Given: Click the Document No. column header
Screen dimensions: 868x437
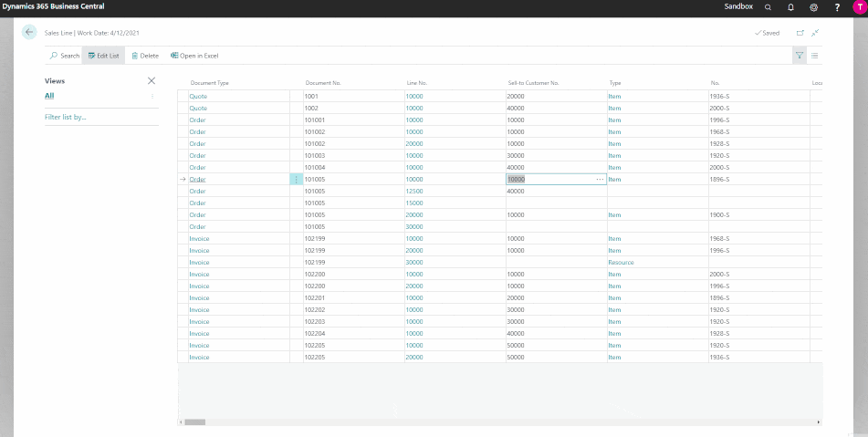Looking at the screenshot, I should coord(323,83).
